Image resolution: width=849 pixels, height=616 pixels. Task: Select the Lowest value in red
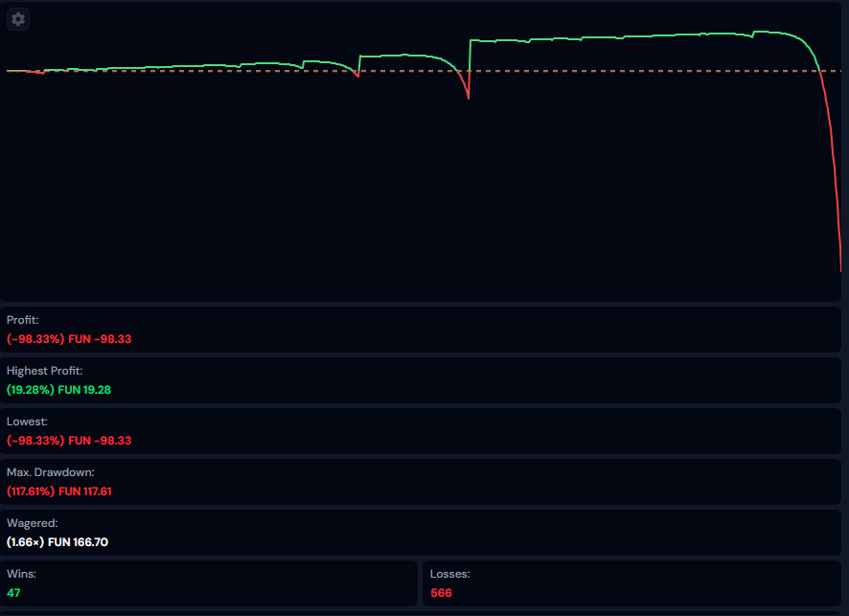coord(69,441)
